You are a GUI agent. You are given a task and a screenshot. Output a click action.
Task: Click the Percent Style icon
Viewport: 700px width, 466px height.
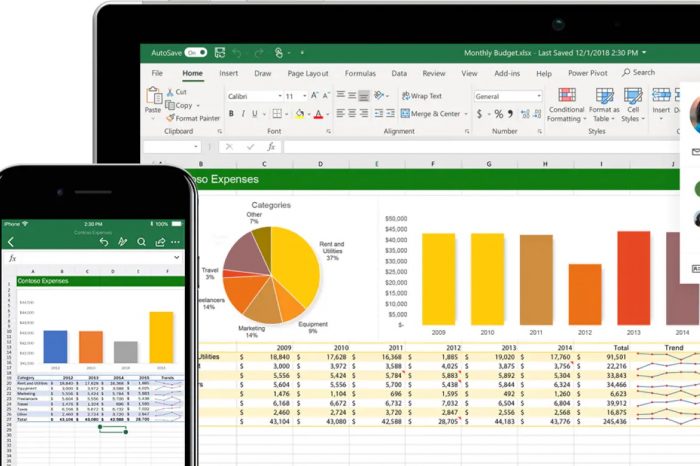point(499,114)
